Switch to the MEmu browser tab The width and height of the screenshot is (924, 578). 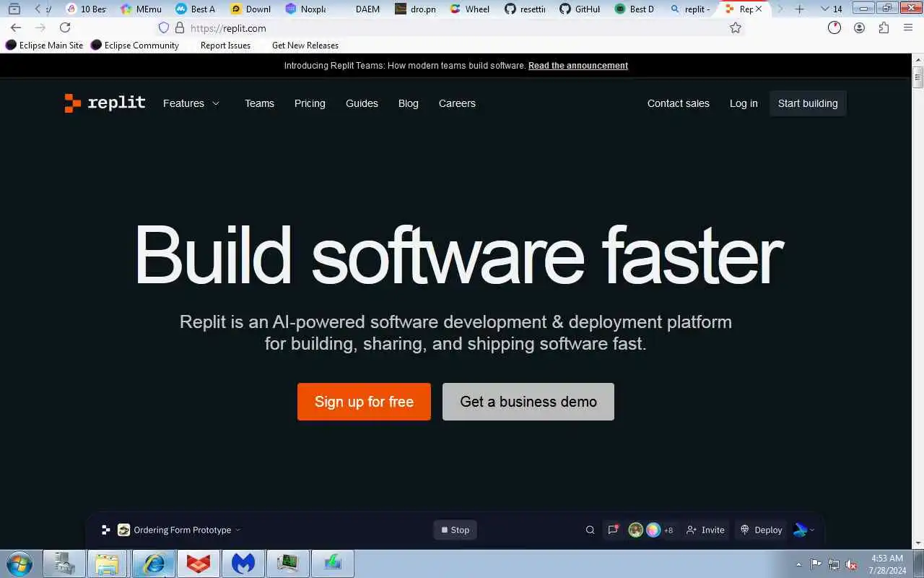141,9
